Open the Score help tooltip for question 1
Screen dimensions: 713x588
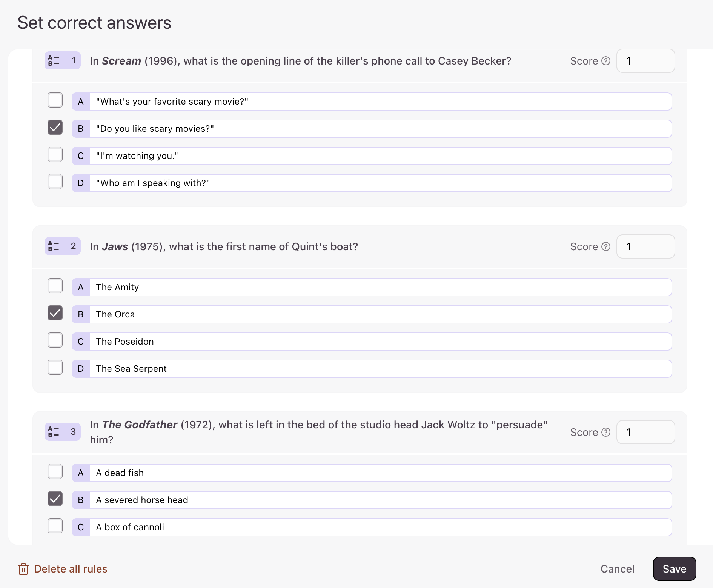(605, 60)
